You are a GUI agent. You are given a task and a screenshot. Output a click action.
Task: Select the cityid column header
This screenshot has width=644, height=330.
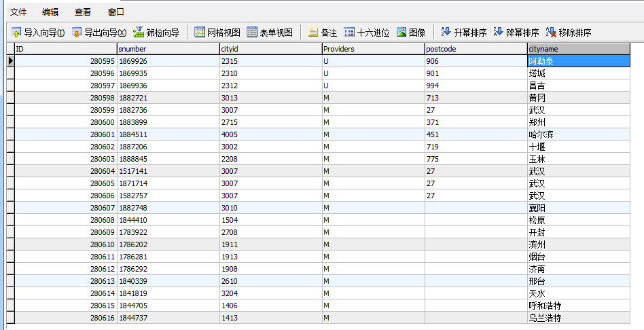pos(271,49)
